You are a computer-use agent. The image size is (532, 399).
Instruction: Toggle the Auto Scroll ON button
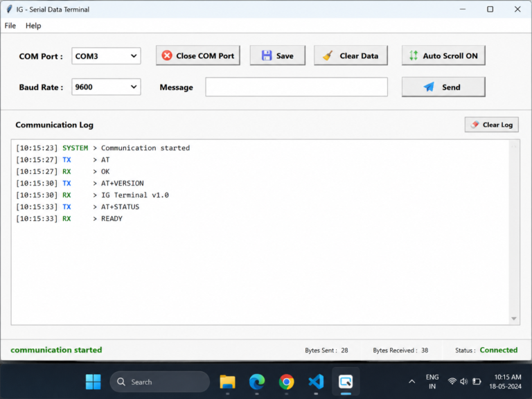[443, 55]
